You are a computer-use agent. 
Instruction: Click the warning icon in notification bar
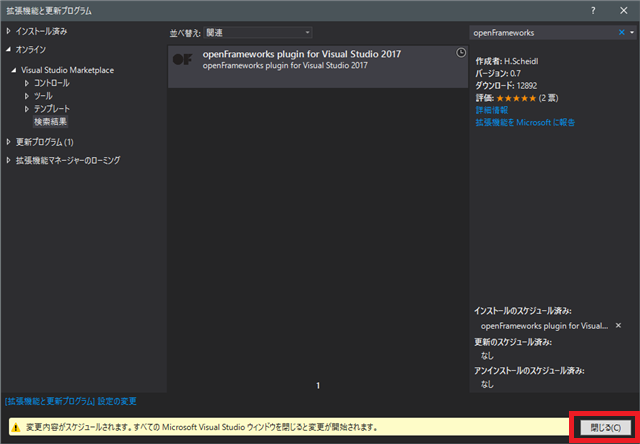pos(16,427)
